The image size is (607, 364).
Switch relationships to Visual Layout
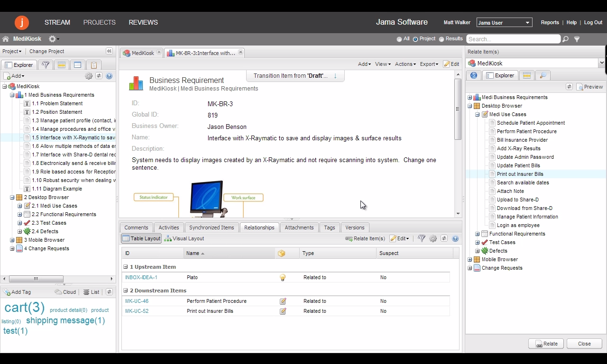(x=184, y=238)
